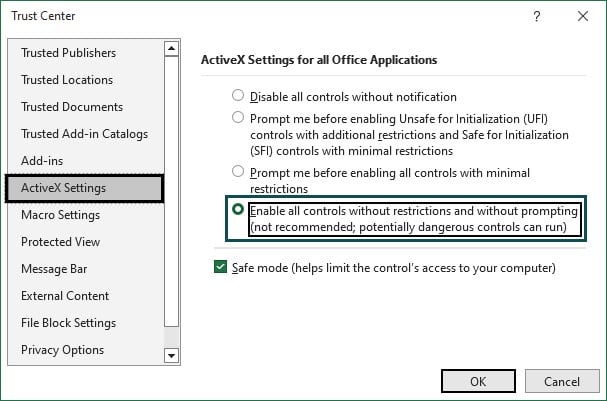Click the sidebar scroll down arrow
Screen dimensions: 607x401
171,355
